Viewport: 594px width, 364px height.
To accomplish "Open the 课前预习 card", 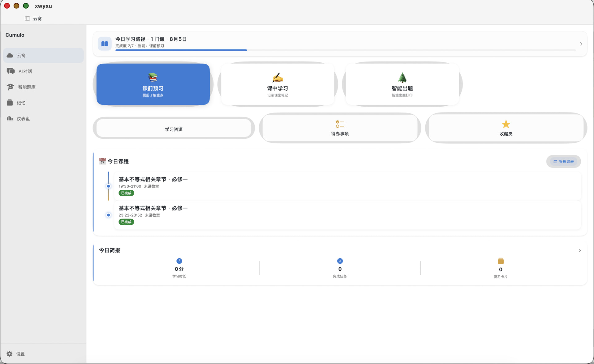I will pos(153,84).
